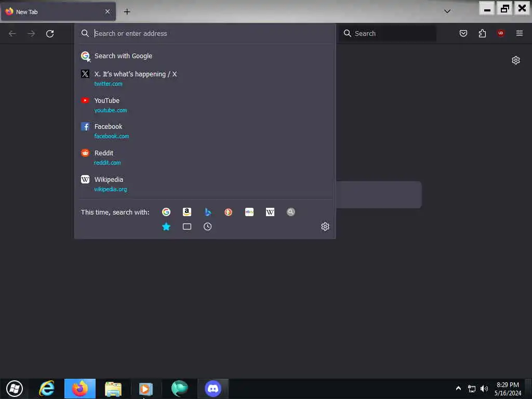The image size is (532, 399).
Task: Reload the current page
Action: tap(50, 33)
